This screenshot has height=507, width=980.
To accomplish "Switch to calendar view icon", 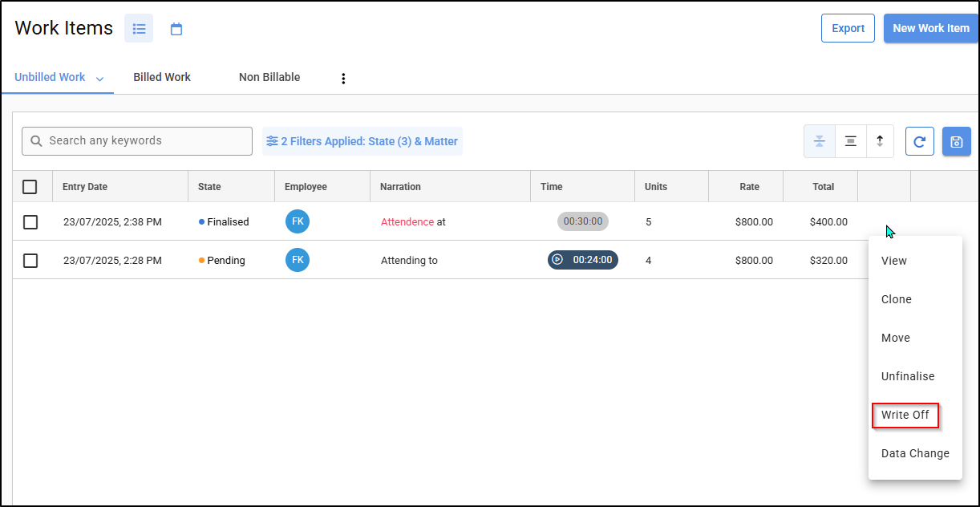I will (176, 29).
